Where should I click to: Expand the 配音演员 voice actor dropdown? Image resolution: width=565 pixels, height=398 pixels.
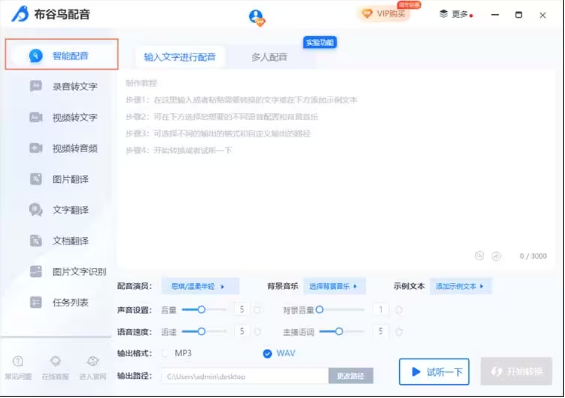200,286
